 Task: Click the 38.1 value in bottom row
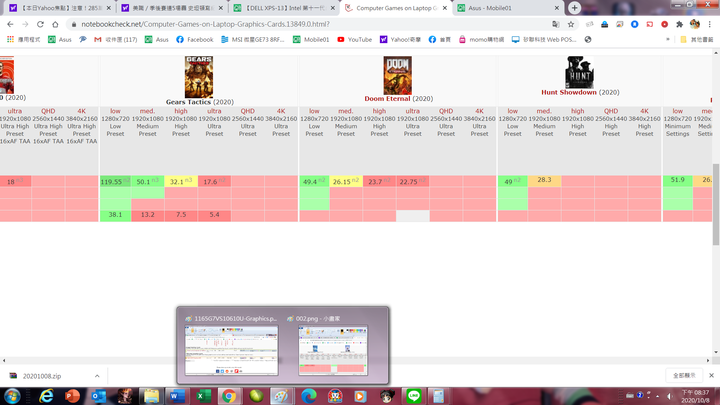click(x=115, y=215)
